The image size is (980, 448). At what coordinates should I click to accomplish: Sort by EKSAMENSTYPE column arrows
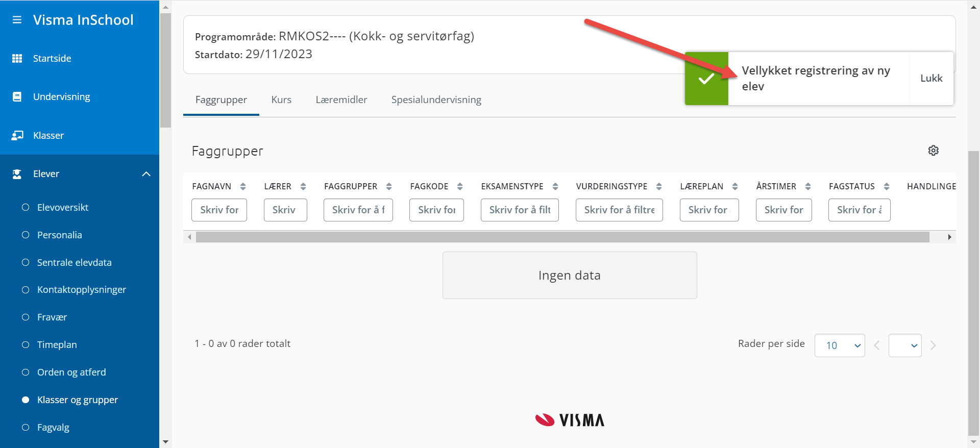point(555,186)
